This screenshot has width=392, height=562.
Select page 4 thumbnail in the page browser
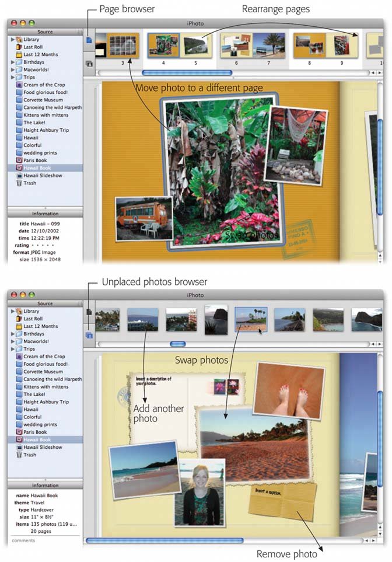coord(163,45)
